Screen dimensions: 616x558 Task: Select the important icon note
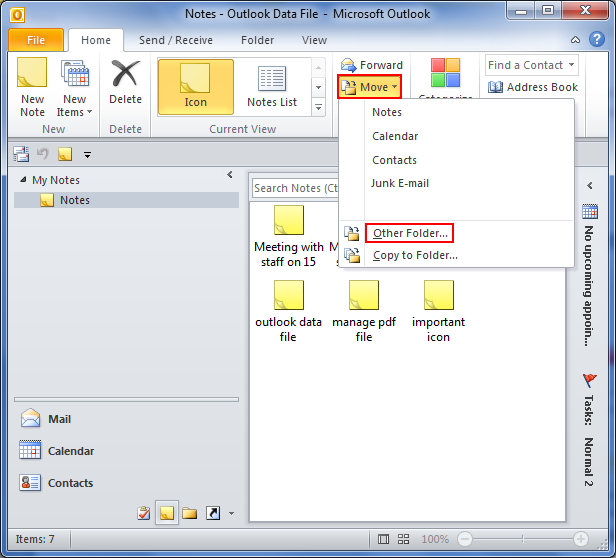pyautogui.click(x=438, y=311)
